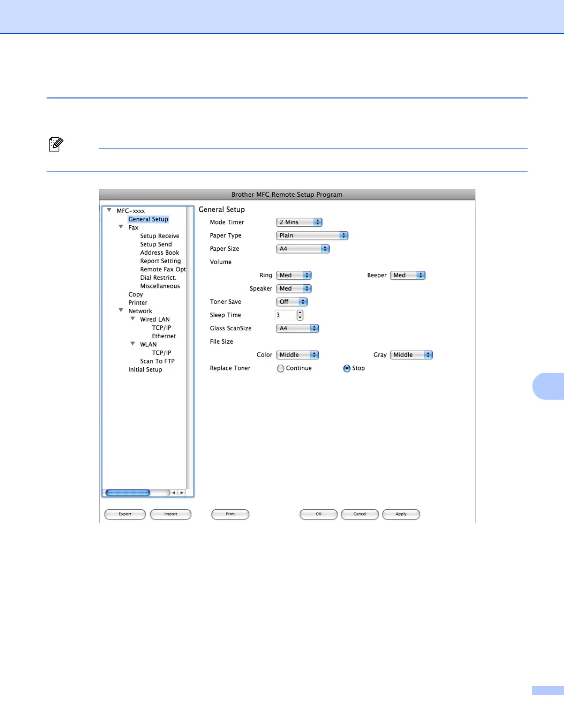This screenshot has height=728, width=564.
Task: Collapse the Fax tree section
Action: (x=121, y=227)
